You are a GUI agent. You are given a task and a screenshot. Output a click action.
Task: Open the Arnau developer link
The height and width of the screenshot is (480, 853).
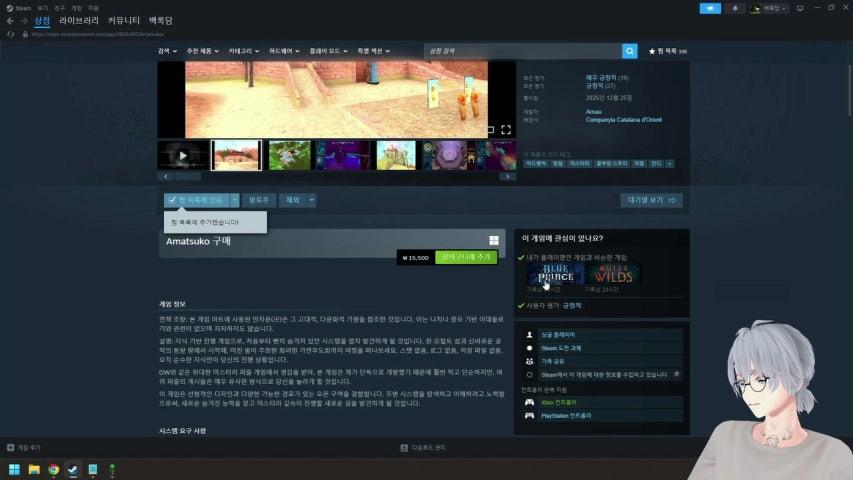pos(594,112)
